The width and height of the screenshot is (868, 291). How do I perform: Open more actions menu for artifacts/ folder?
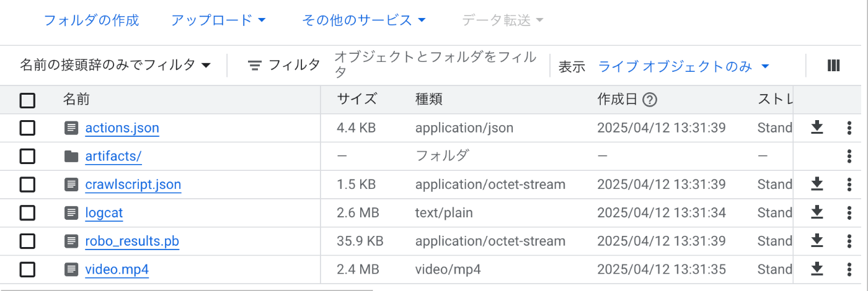[x=849, y=156]
